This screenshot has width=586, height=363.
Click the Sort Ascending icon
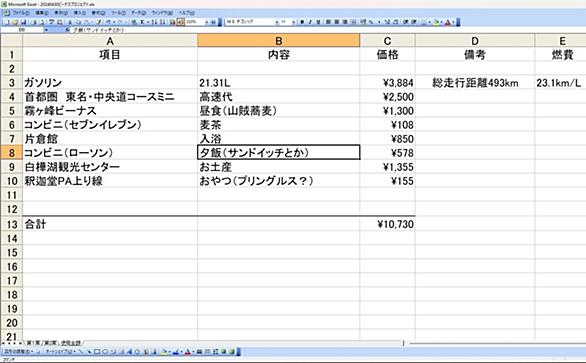(x=154, y=22)
